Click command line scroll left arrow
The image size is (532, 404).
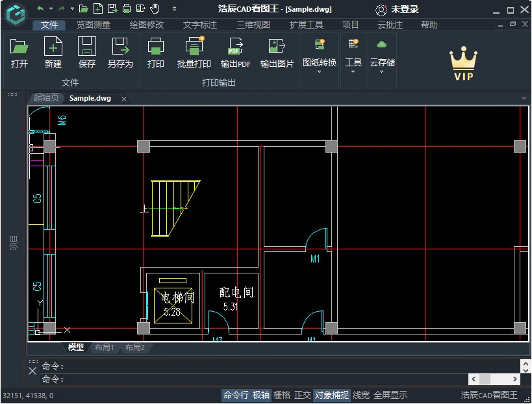point(474,379)
